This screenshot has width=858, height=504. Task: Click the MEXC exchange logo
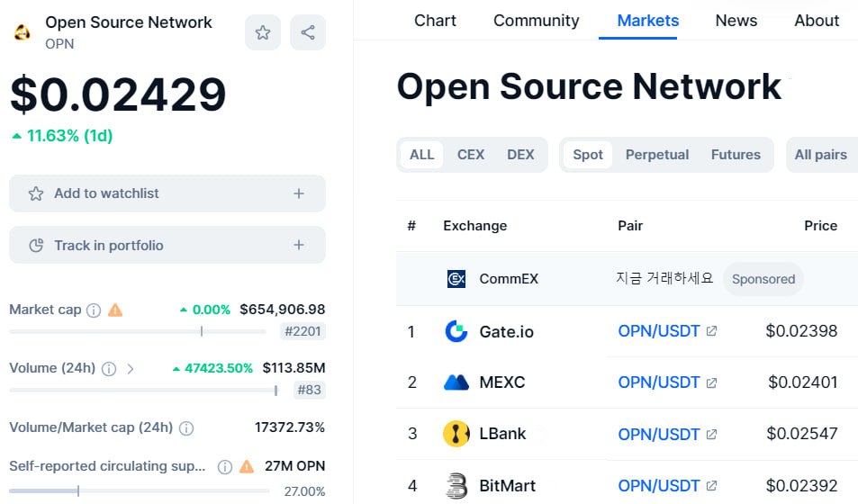point(456,382)
